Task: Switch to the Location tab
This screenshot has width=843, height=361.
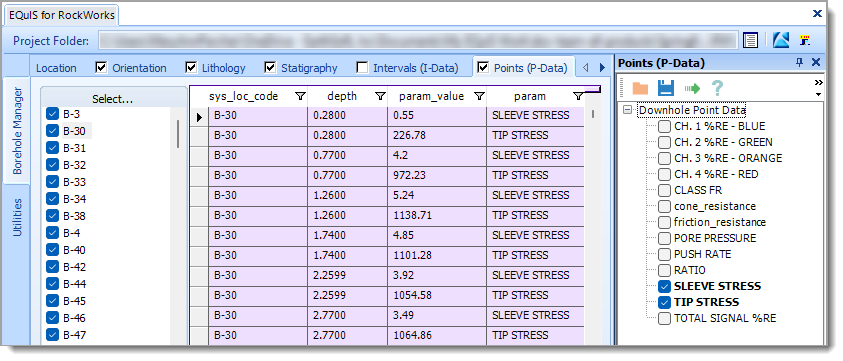Action: [56, 68]
